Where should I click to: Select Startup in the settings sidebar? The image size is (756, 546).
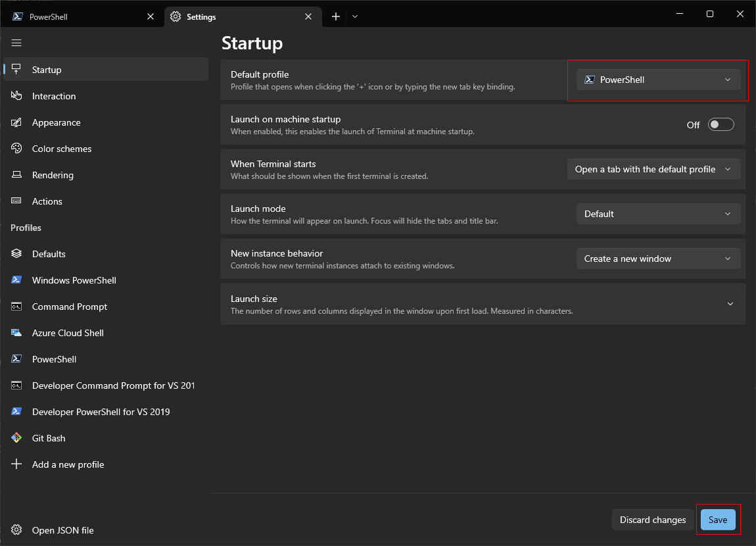[x=106, y=70]
